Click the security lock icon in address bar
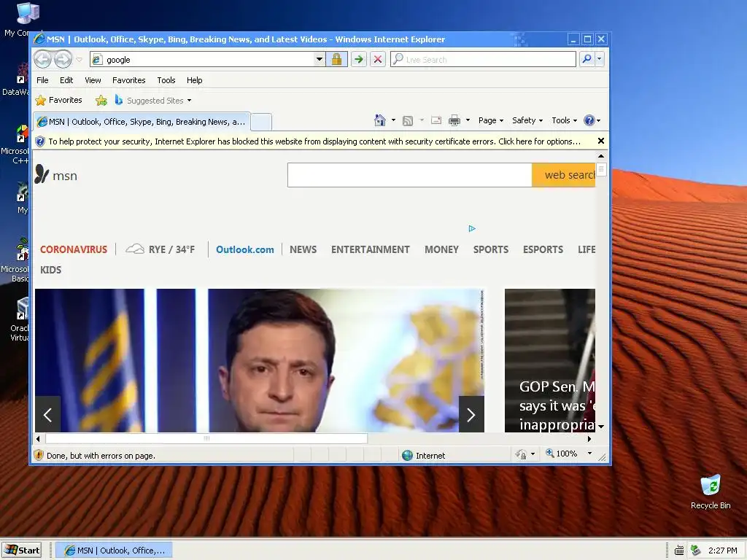 tap(336, 60)
